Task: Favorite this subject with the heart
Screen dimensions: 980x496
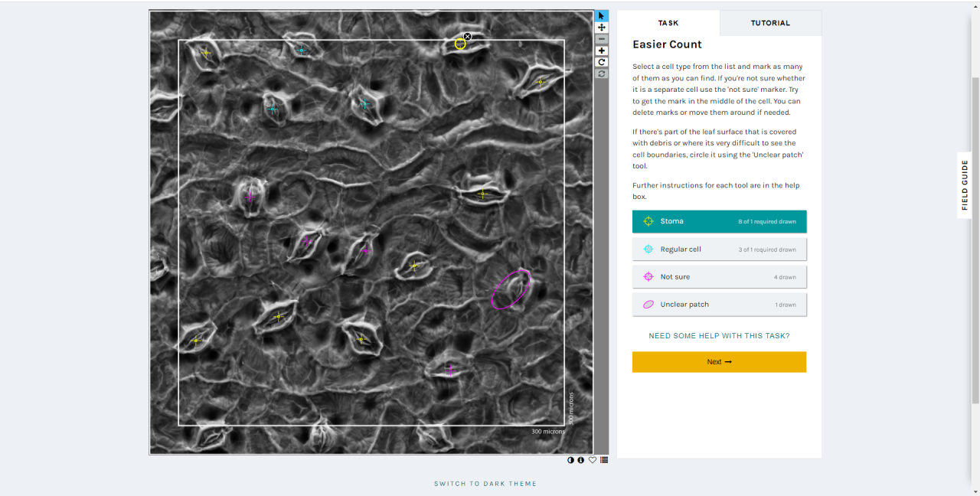Action: pos(593,460)
